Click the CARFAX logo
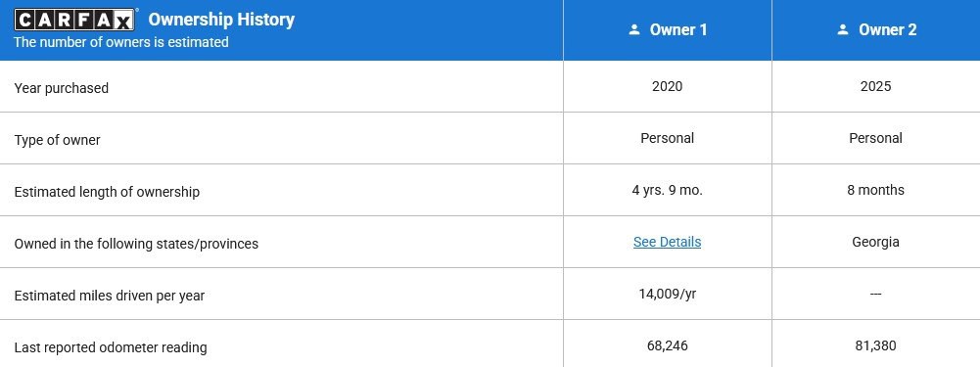Image resolution: width=980 pixels, height=367 pixels. tap(75, 20)
